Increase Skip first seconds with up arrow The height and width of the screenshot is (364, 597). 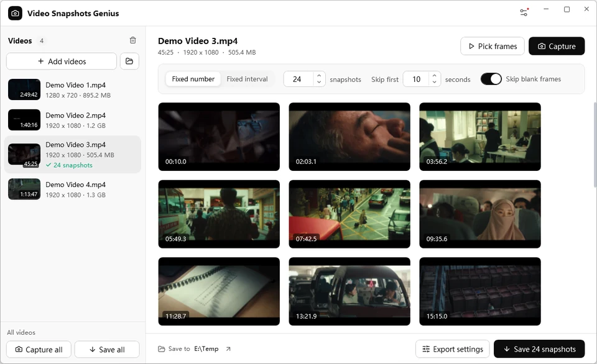coord(435,76)
